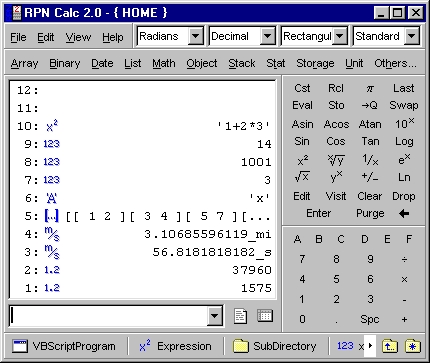Click the keyboard grid icon beside input

(265, 315)
